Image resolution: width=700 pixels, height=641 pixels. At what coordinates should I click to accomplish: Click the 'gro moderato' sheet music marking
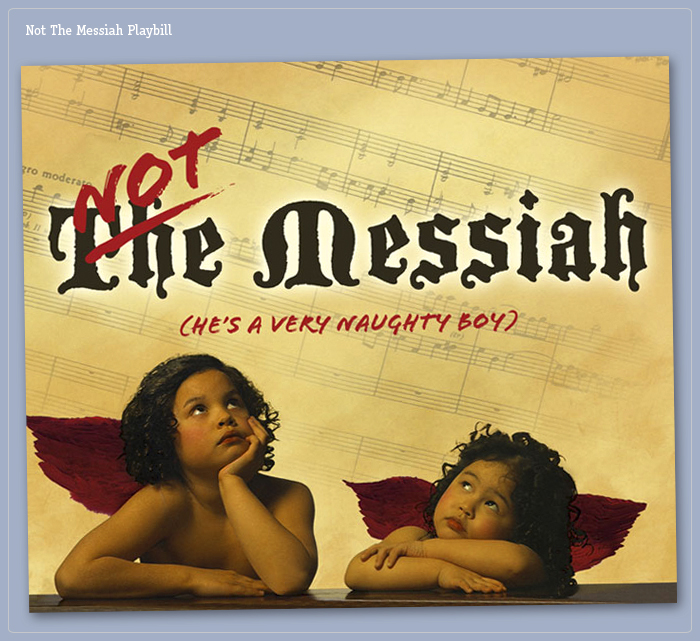[x=54, y=175]
